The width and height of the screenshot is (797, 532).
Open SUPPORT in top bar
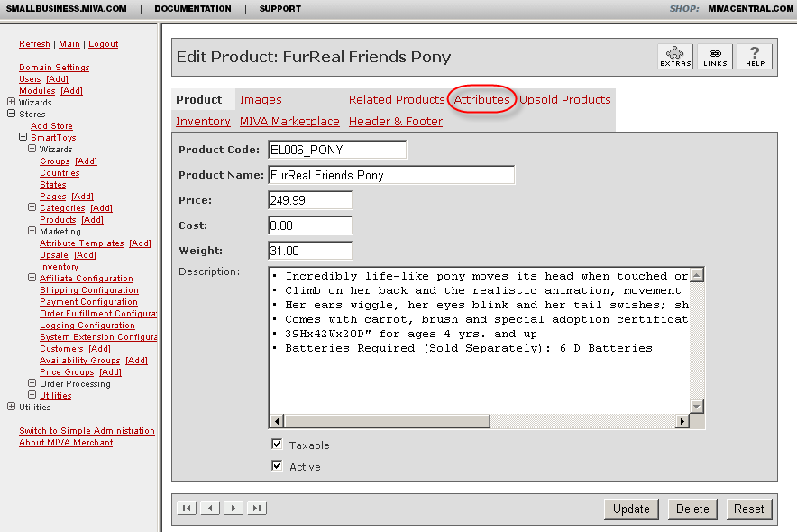tap(280, 9)
